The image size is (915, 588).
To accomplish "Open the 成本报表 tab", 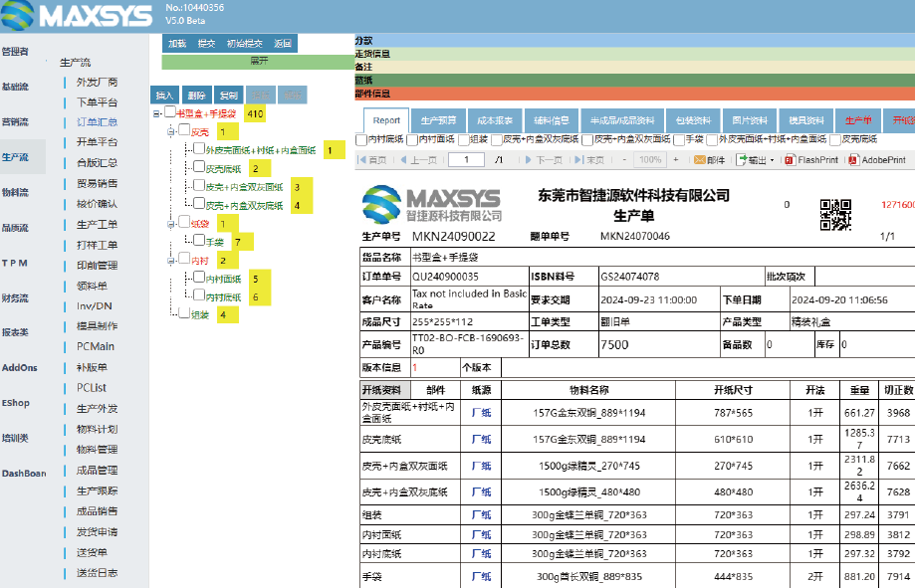I will (x=494, y=120).
